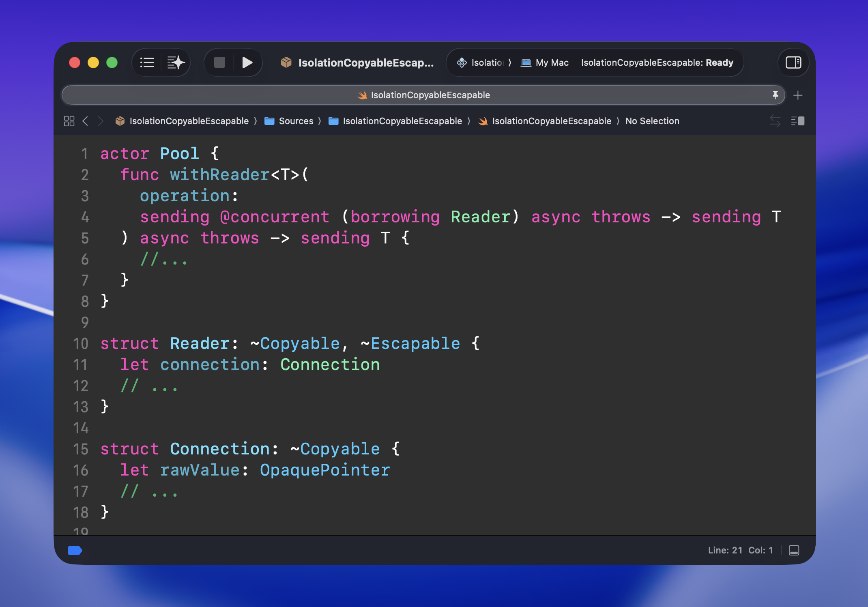Toggle the navigator list panel icon
Image resolution: width=868 pixels, height=607 pixels.
point(147,62)
